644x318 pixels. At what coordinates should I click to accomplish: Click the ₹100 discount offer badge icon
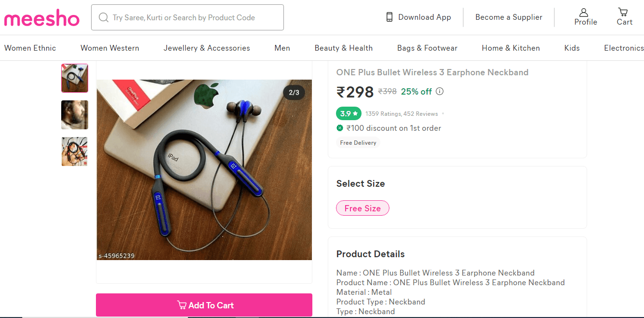[340, 128]
